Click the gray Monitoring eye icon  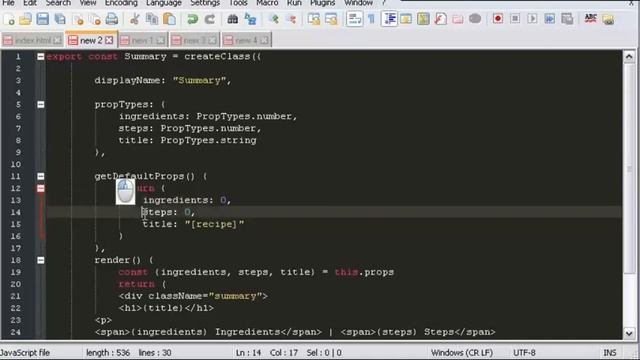coord(475,19)
